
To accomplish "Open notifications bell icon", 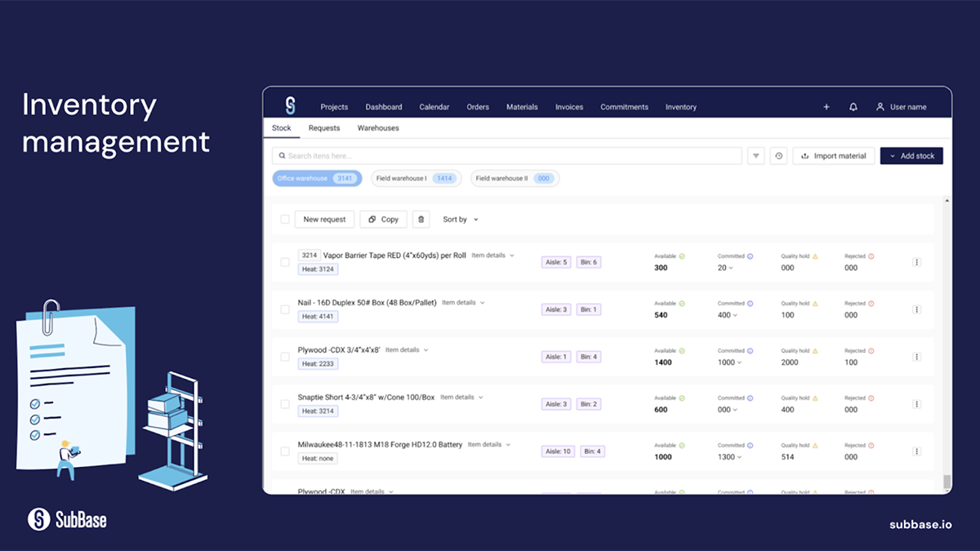I will click(x=853, y=107).
